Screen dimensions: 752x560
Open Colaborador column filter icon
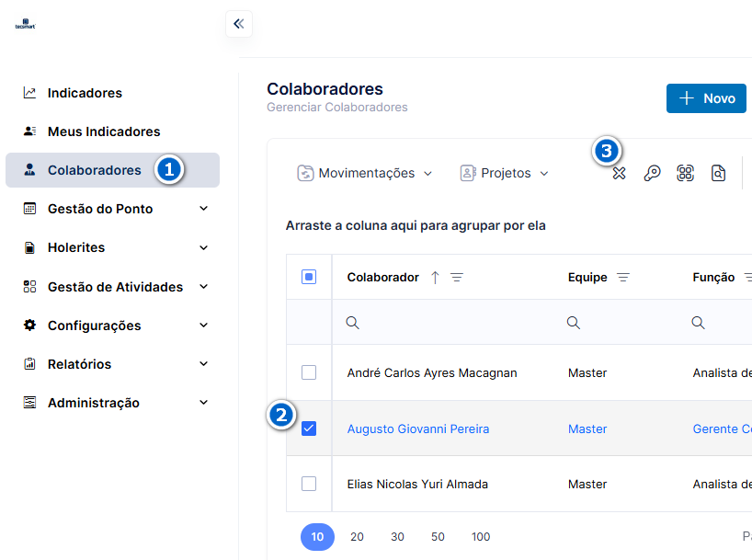[457, 278]
